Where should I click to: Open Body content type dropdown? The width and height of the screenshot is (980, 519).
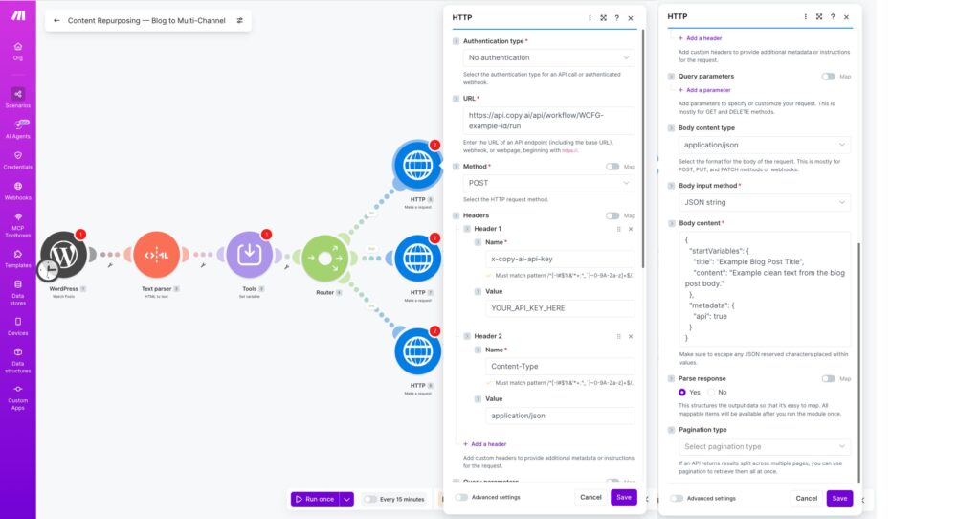pyautogui.click(x=765, y=145)
